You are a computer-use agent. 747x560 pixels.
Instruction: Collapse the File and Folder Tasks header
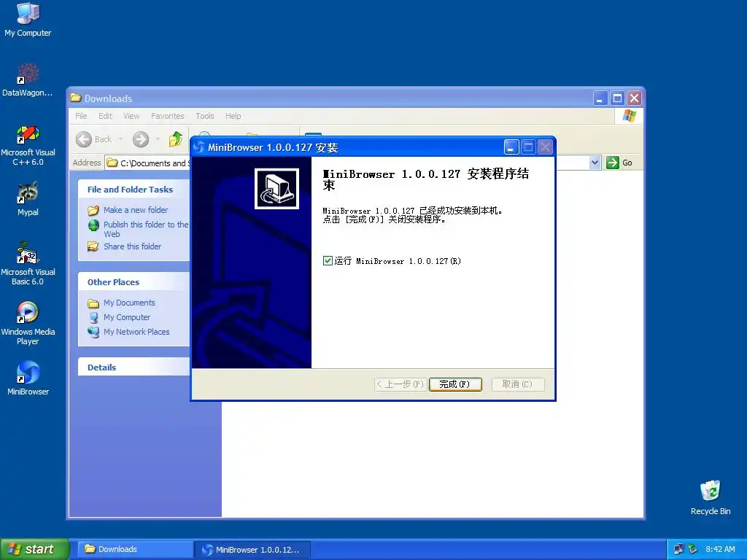pyautogui.click(x=134, y=190)
